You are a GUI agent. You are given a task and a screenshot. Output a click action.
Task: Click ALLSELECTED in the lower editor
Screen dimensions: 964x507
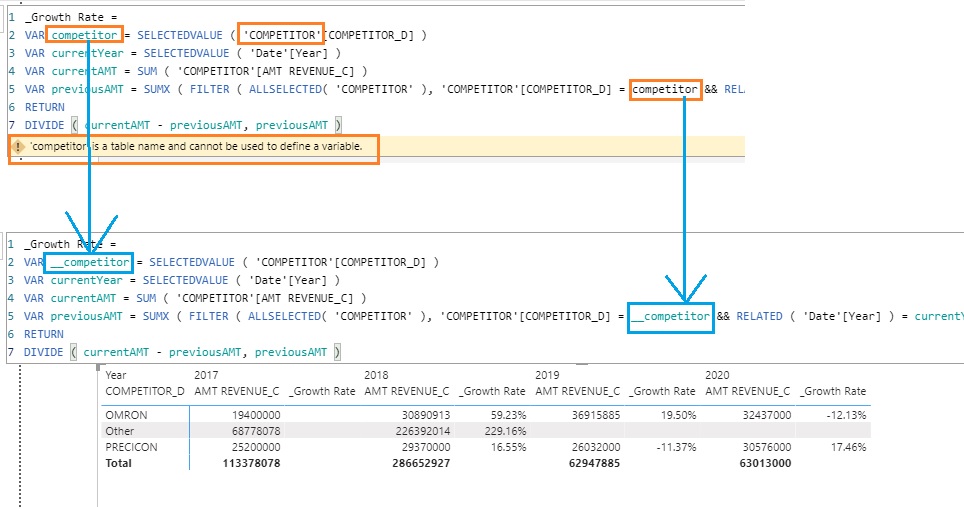pyautogui.click(x=284, y=316)
